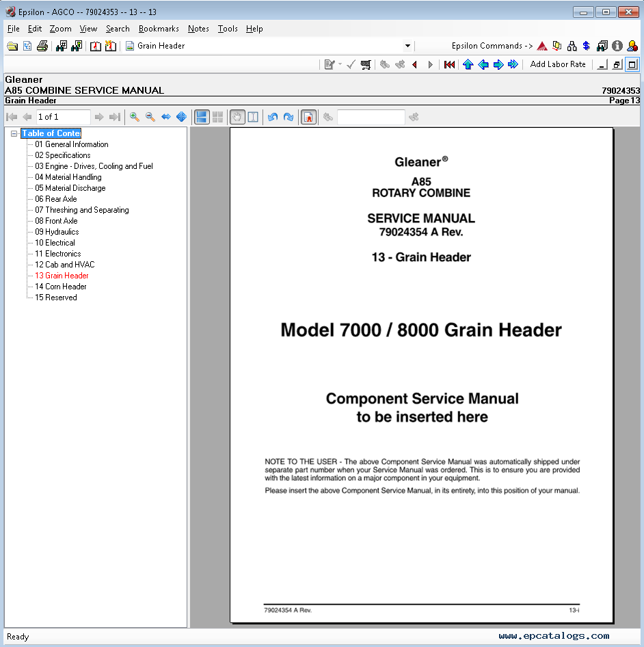Click the printer icon
The width and height of the screenshot is (644, 647).
(42, 46)
